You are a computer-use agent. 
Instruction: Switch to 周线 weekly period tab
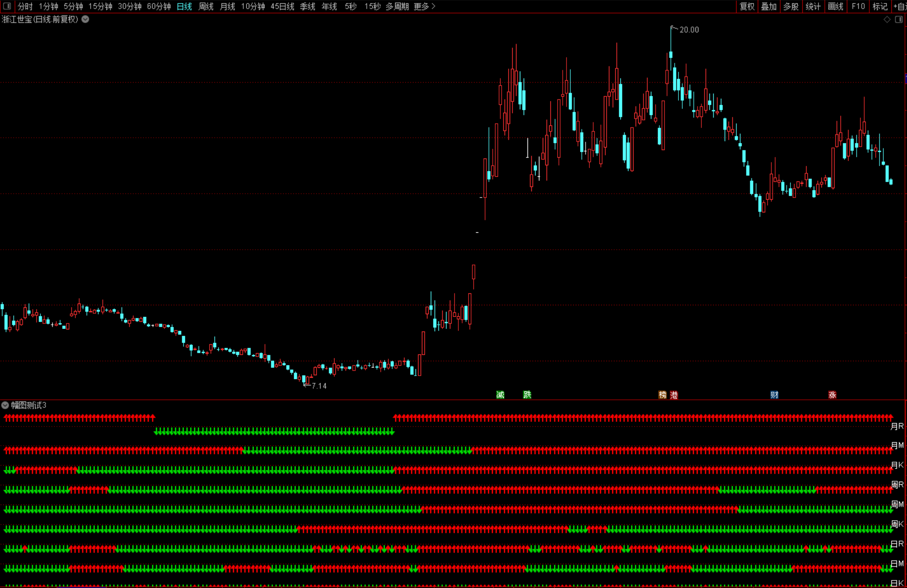[206, 6]
